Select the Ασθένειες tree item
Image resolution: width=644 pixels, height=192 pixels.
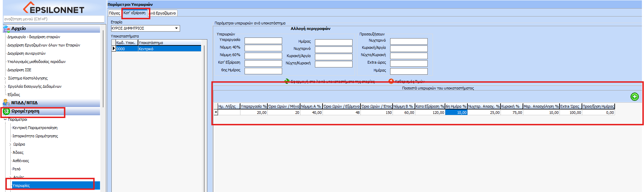coord(21,161)
